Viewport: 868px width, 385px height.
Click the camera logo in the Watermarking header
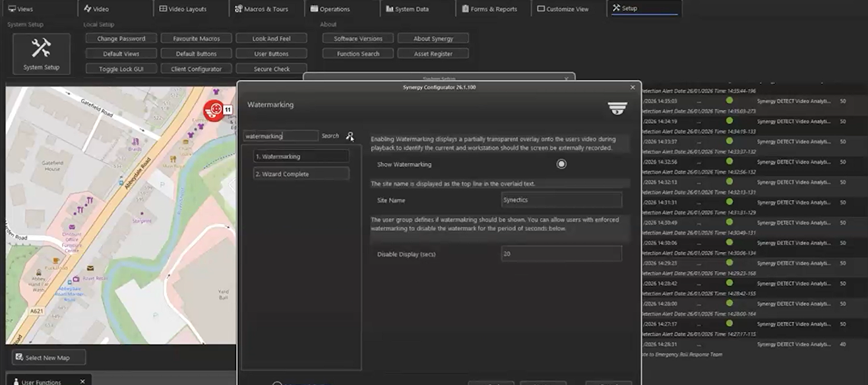617,109
